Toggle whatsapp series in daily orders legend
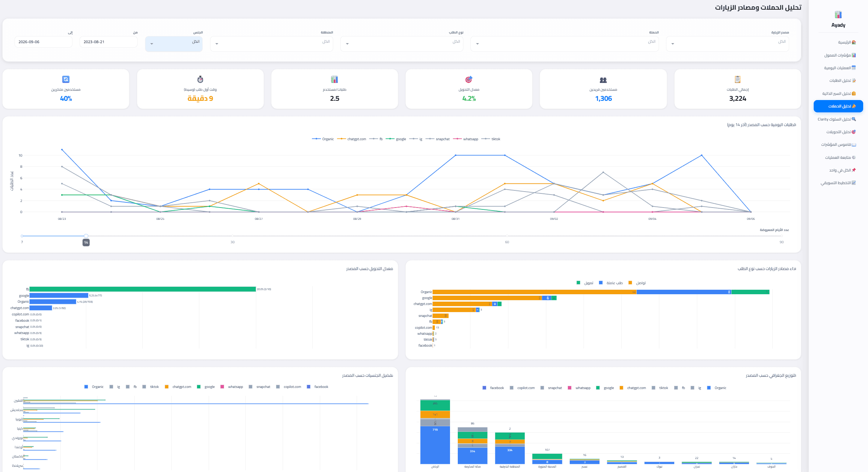Screen dimensions: 868x472 point(465,139)
